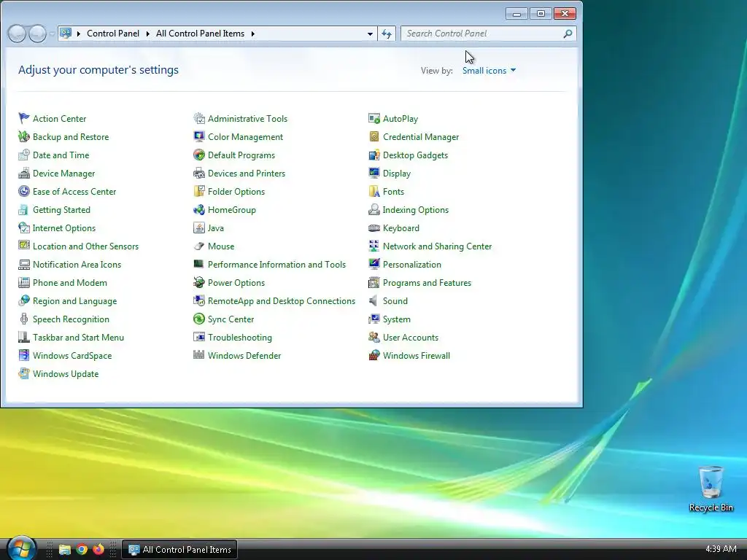Click the address bar refresh button
Viewport: 747px width, 560px height.
click(387, 34)
